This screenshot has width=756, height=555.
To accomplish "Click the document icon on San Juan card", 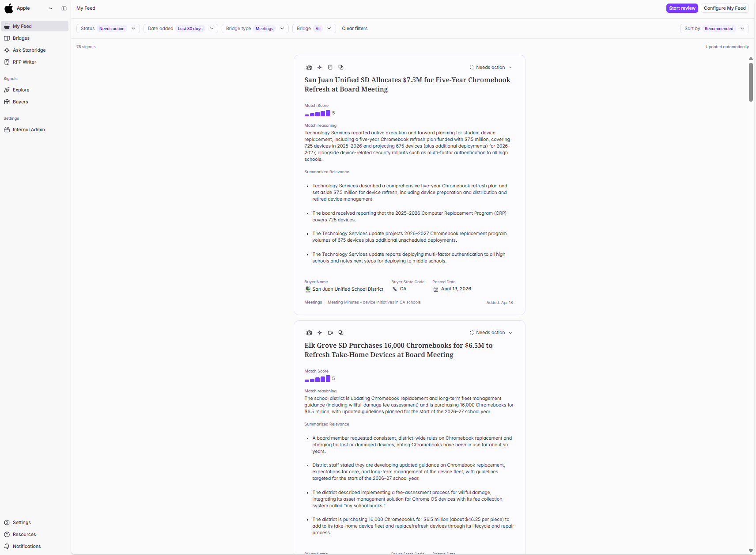I will point(330,68).
